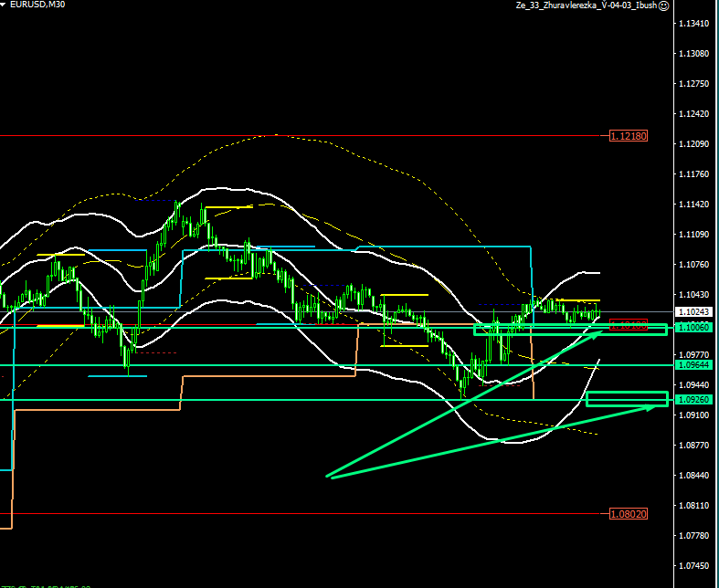Click the green 1.09644 price axis tag
Image resolution: width=719 pixels, height=588 pixels.
[691, 365]
